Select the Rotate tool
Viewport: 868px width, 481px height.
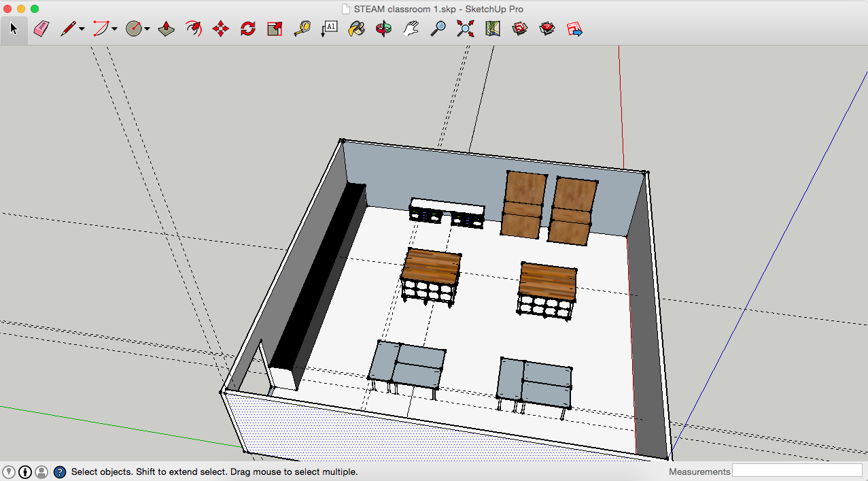tap(248, 29)
